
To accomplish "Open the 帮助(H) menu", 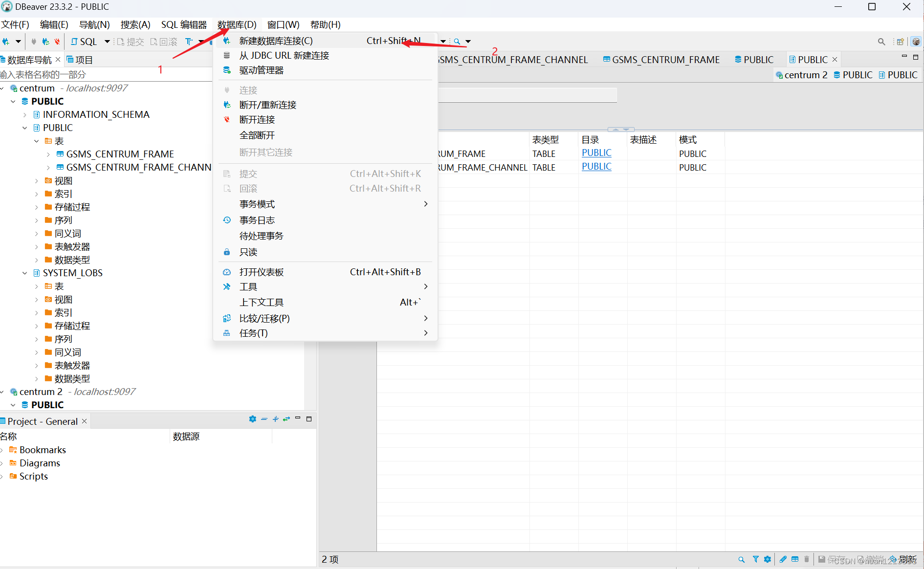I will tap(326, 24).
